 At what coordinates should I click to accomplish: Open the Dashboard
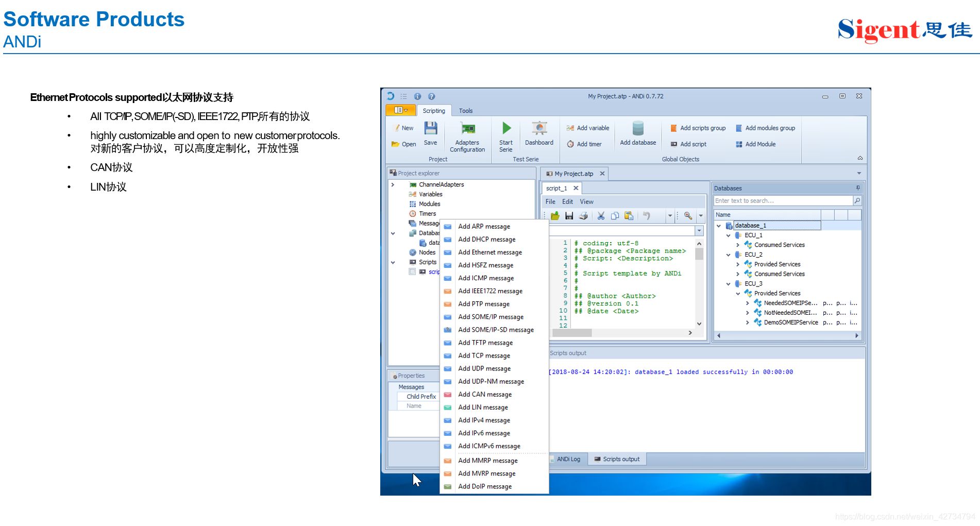[539, 133]
